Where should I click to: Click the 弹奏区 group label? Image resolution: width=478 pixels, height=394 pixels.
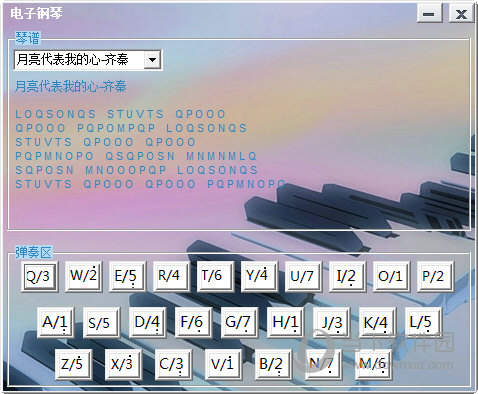point(34,252)
